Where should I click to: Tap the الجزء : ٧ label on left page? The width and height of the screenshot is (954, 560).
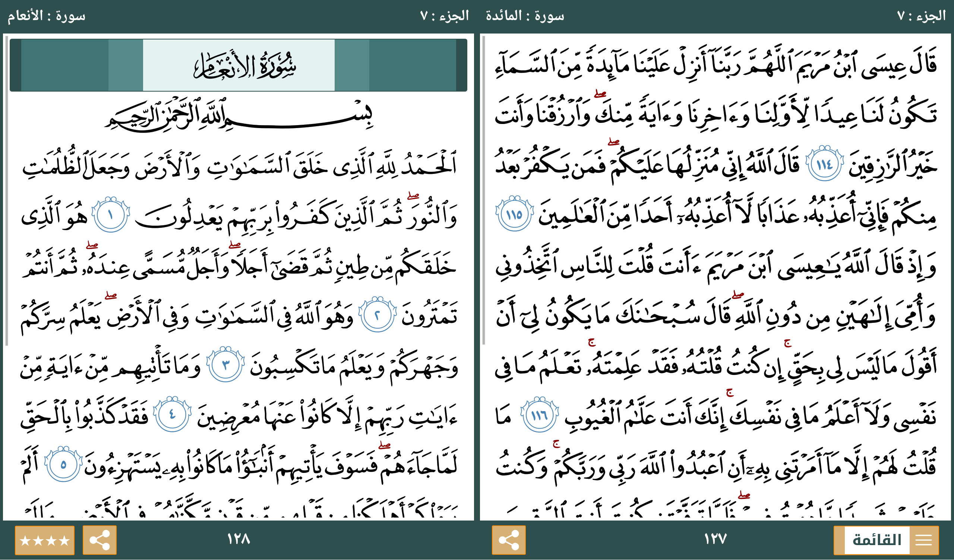pyautogui.click(x=445, y=16)
